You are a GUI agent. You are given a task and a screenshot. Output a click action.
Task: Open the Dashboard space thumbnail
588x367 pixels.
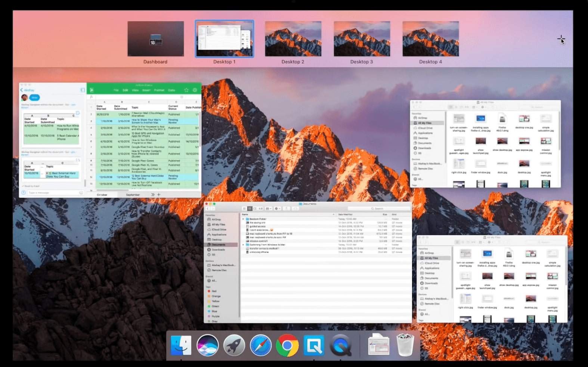click(x=155, y=39)
